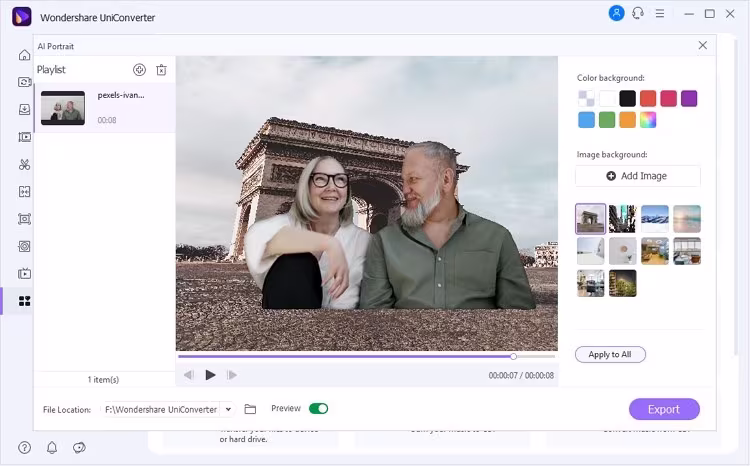Select the green color background swatch
750x466 pixels.
point(607,120)
